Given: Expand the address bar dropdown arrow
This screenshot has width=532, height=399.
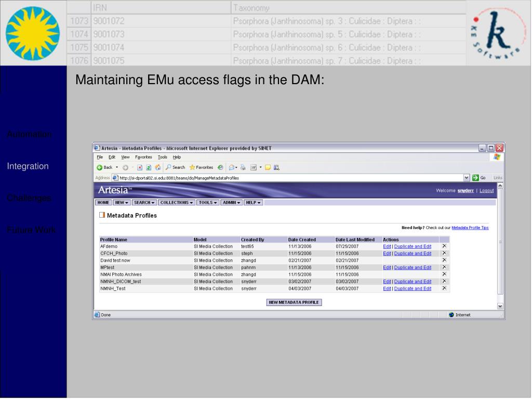Looking at the screenshot, I should click(x=467, y=178).
